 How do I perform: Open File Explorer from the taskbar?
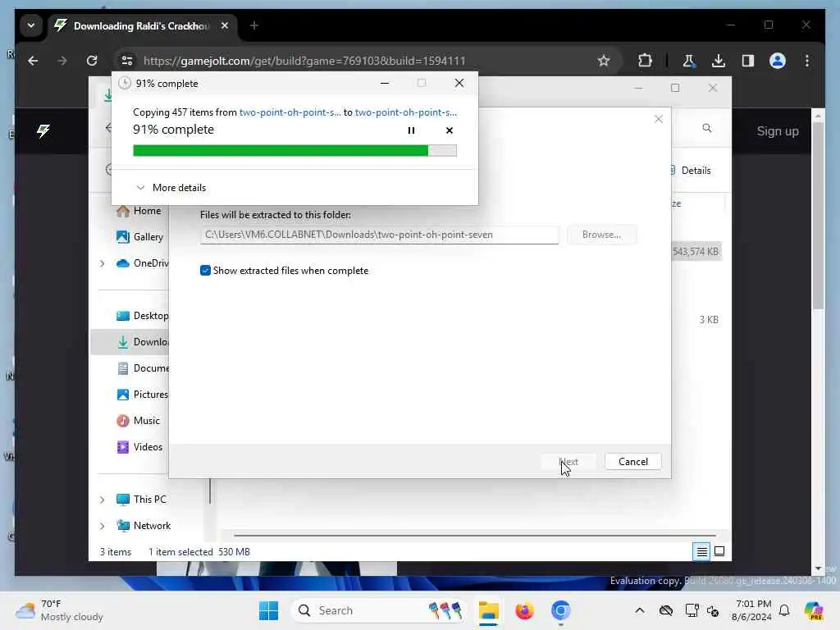489,610
